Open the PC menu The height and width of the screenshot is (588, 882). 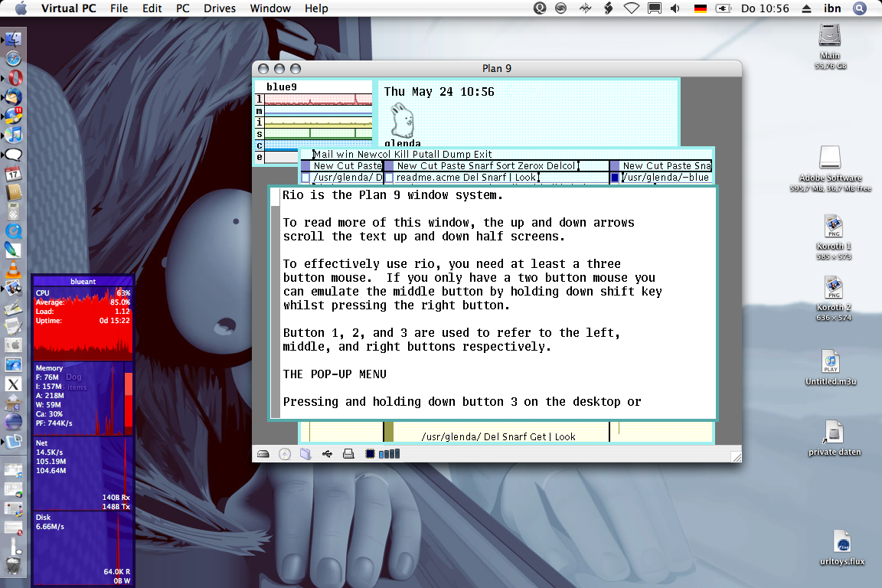click(182, 8)
